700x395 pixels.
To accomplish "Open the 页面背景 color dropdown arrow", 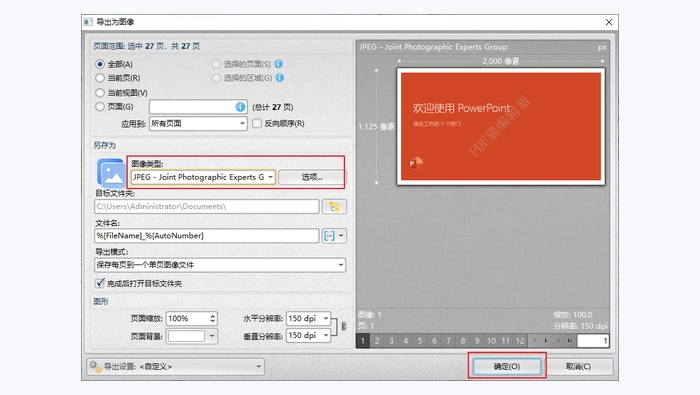I will tap(212, 336).
